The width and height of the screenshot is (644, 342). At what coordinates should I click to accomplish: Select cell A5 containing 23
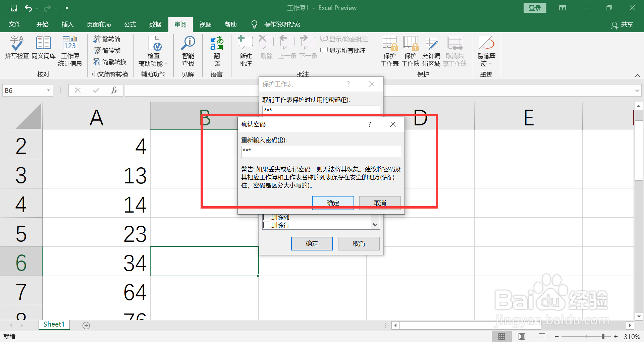[x=96, y=232]
